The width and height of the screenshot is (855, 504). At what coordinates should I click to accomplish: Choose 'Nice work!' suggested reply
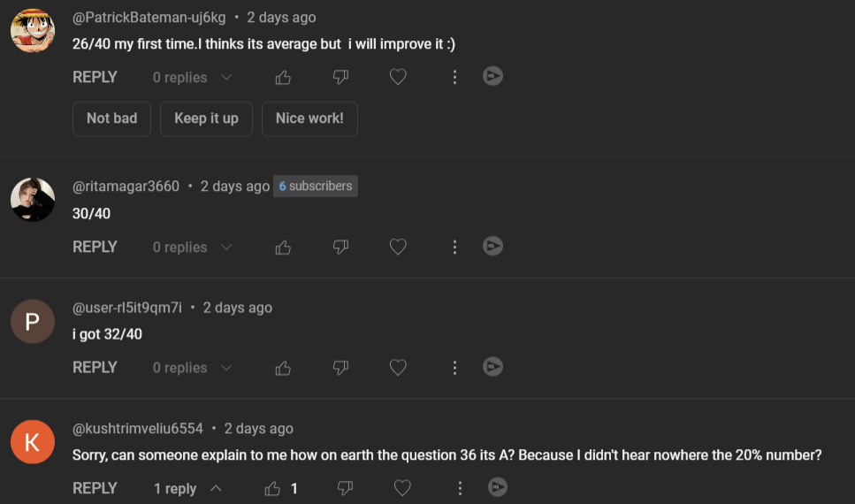click(309, 118)
